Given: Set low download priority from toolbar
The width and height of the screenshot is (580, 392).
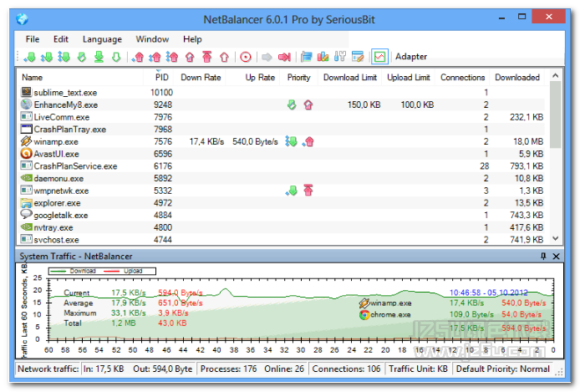Looking at the screenshot, I should coord(29,57).
